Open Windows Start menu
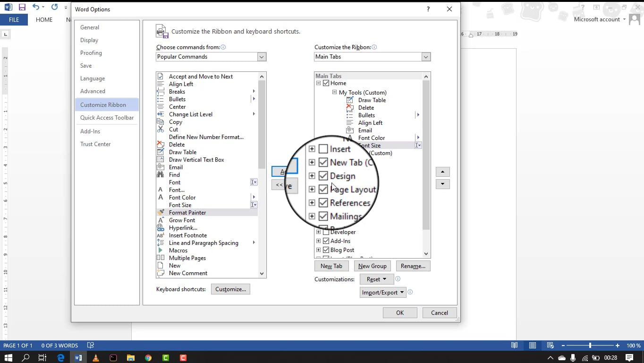Image resolution: width=644 pixels, height=363 pixels. tap(8, 358)
